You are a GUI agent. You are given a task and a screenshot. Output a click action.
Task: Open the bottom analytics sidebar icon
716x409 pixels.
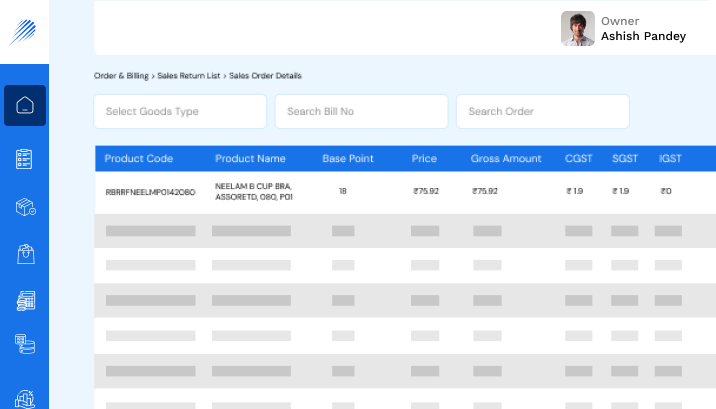point(25,399)
